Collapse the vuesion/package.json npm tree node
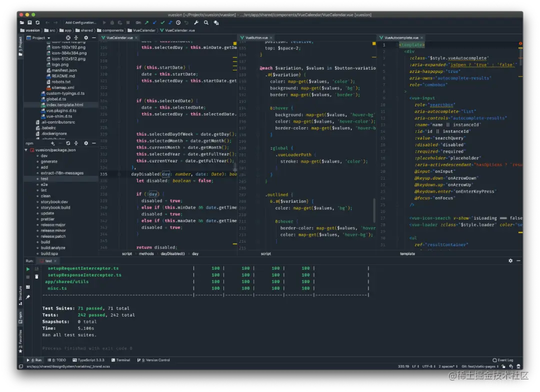Screen dimensions: 540x392 point(26,150)
